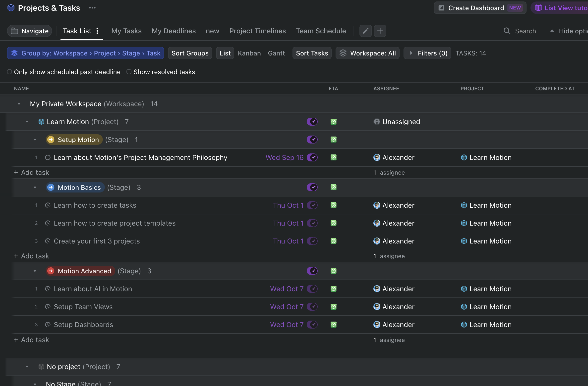Click auto-schedule icon on Learn Motion project row
Image resolution: width=588 pixels, height=386 pixels.
[x=312, y=122]
